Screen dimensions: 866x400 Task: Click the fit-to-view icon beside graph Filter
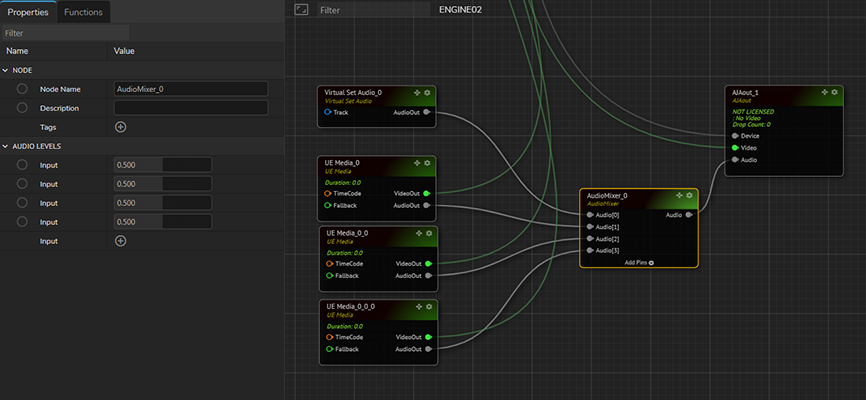coord(301,10)
